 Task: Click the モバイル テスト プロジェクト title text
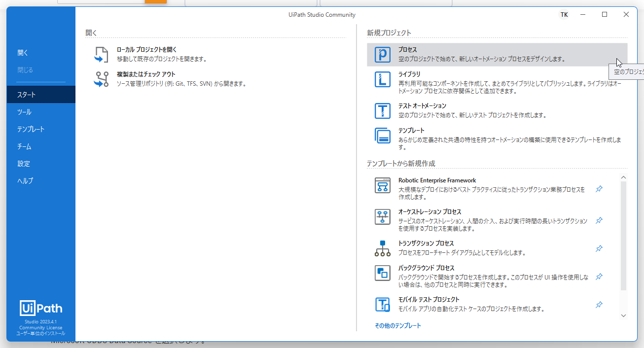(429, 300)
